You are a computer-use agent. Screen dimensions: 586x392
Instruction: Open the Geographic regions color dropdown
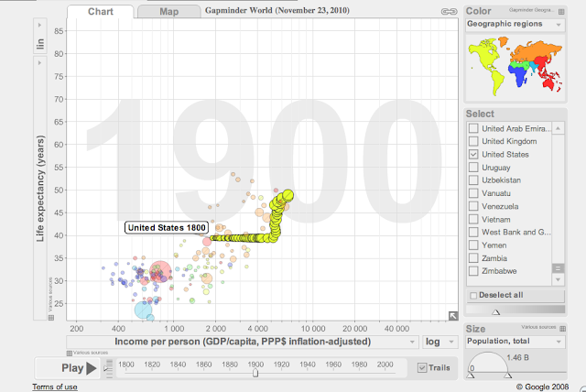click(515, 25)
